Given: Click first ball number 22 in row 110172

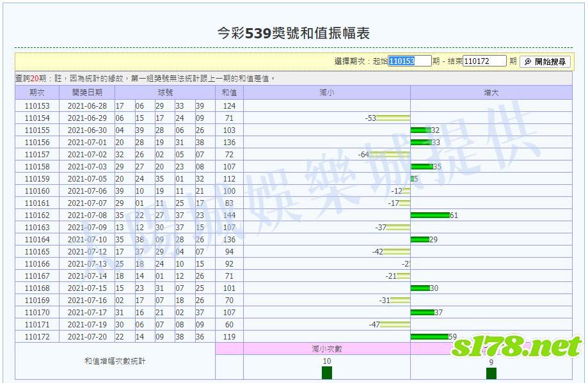Looking at the screenshot, I should (x=120, y=336).
